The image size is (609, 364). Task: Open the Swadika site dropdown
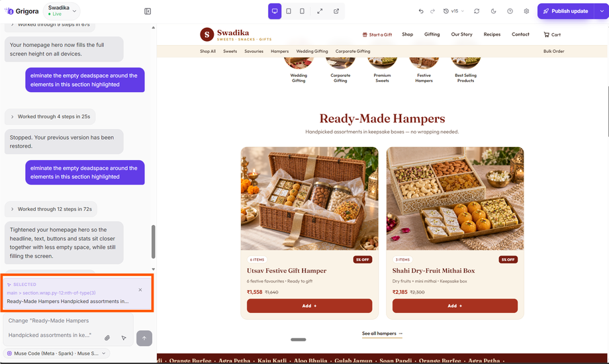62,11
